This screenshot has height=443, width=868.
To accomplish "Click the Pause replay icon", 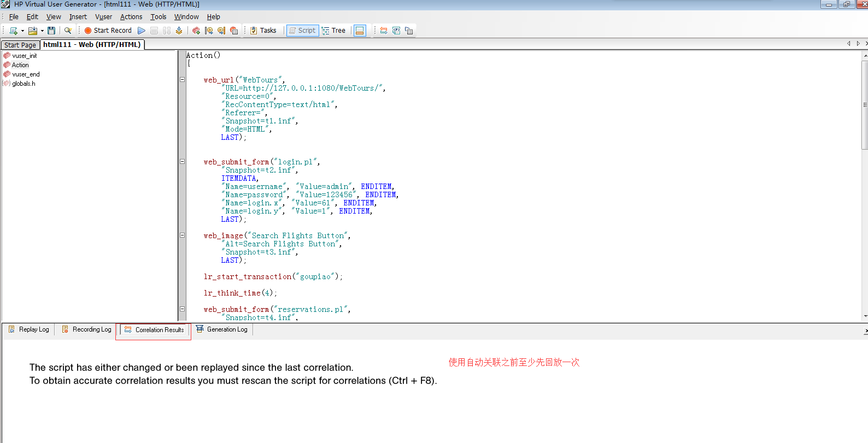I will point(167,31).
